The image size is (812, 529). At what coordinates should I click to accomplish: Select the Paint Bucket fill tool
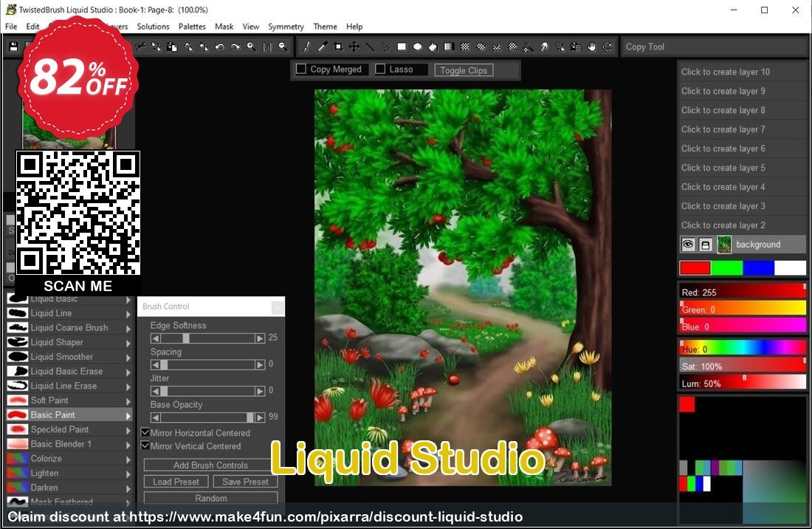click(x=433, y=47)
